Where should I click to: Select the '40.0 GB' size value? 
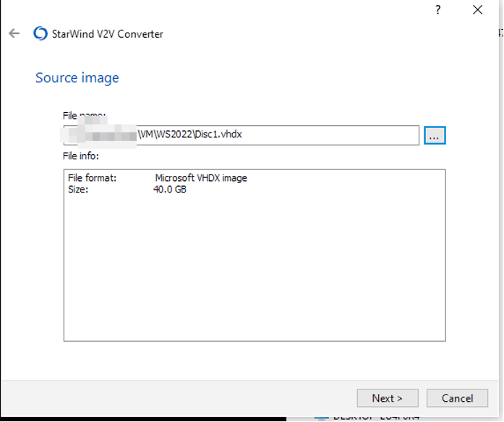pos(170,189)
